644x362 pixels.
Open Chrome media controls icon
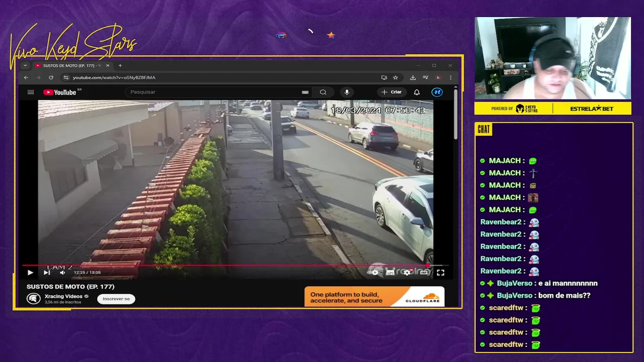click(425, 77)
